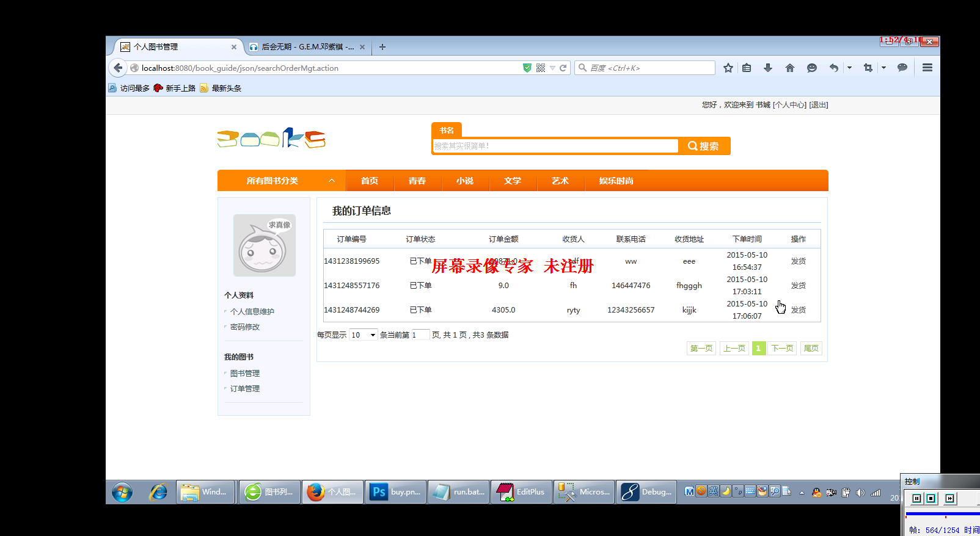Select the 首页 navigation item
The image size is (980, 536).
370,181
